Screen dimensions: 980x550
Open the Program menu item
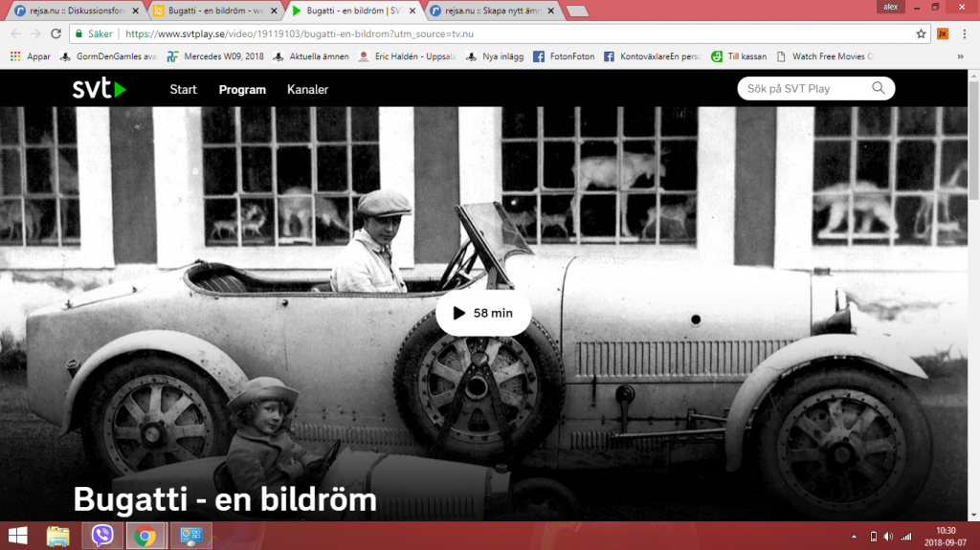(x=242, y=89)
